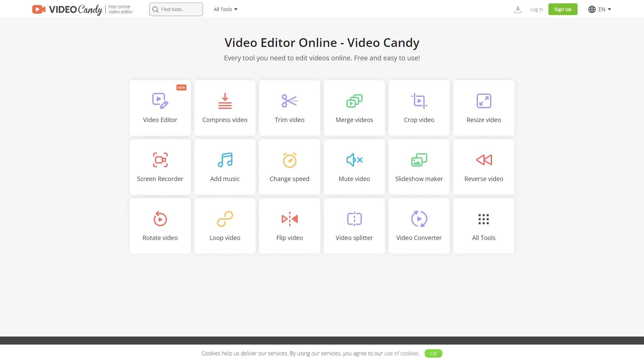This screenshot has height=362, width=644.
Task: Select the Screen Recorder tool icon
Action: click(x=160, y=160)
